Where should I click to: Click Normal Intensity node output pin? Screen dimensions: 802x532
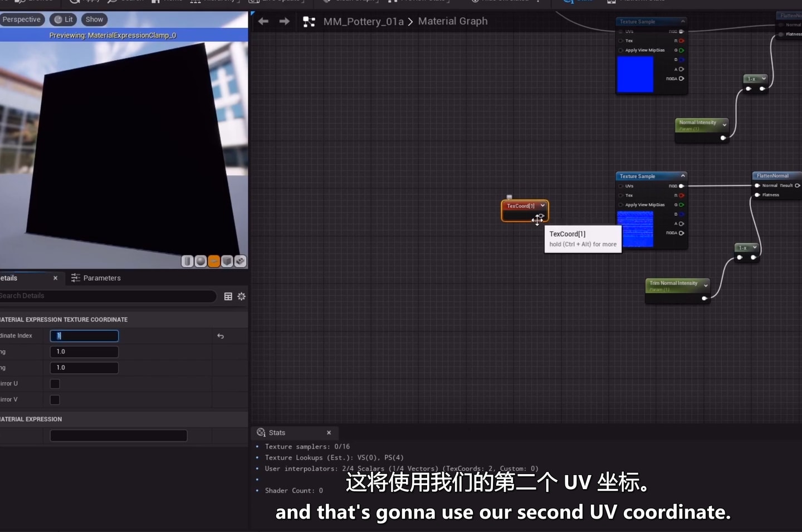pos(723,138)
